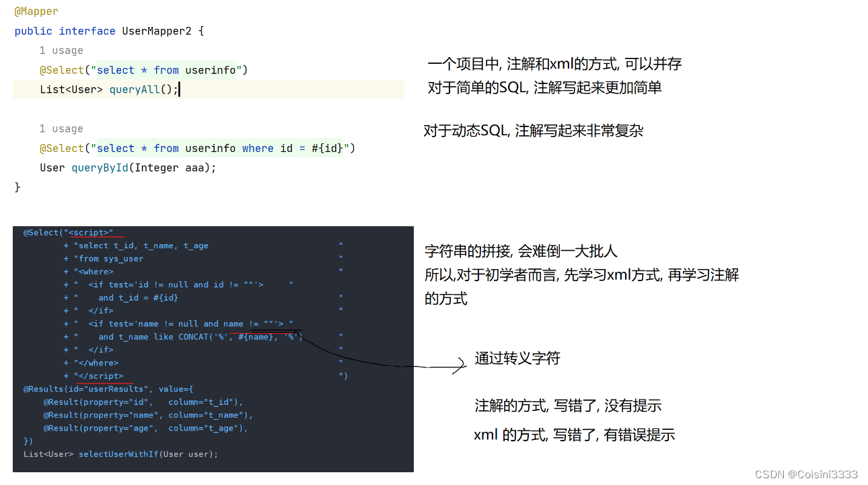868x485 pixels.
Task: Click the note starting '所以,对于初学者而言'
Action: point(582,287)
